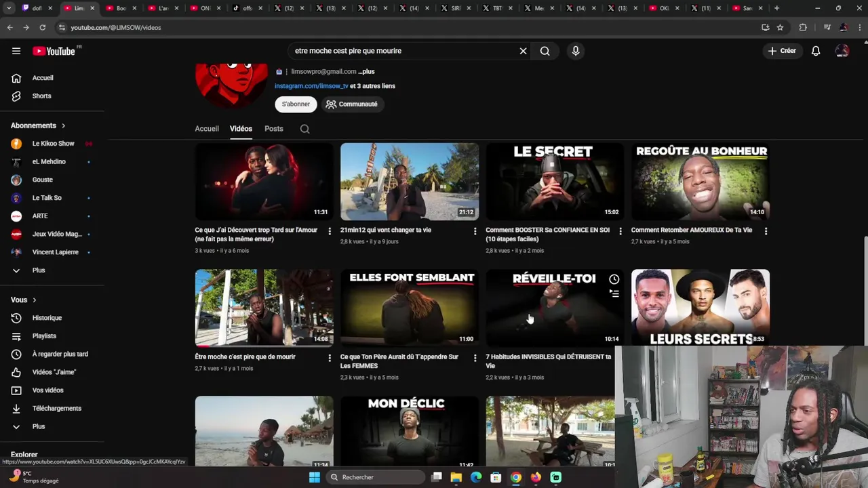This screenshot has height=488, width=868.
Task: Open Task View on the taskbar
Action: click(437, 477)
